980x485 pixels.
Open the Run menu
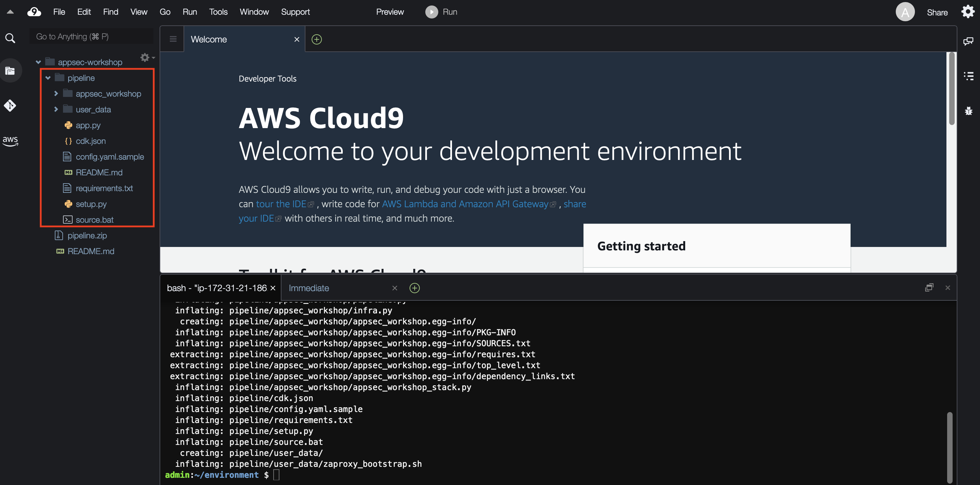point(189,12)
